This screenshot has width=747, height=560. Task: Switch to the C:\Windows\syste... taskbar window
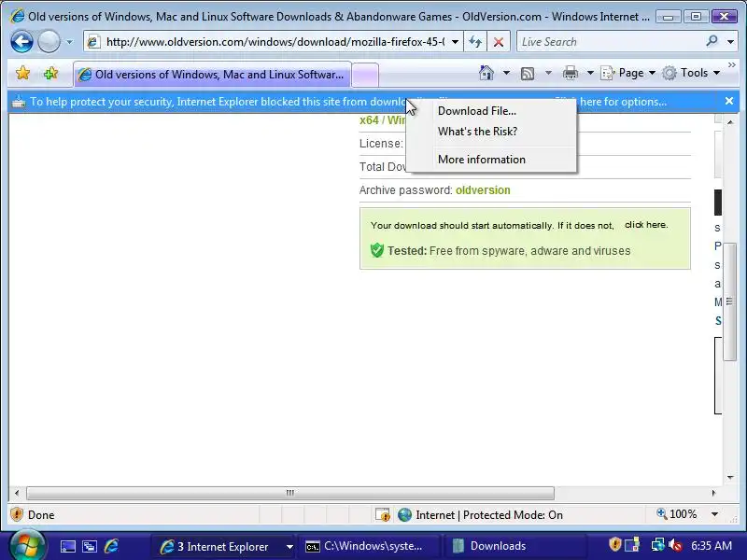(370, 546)
